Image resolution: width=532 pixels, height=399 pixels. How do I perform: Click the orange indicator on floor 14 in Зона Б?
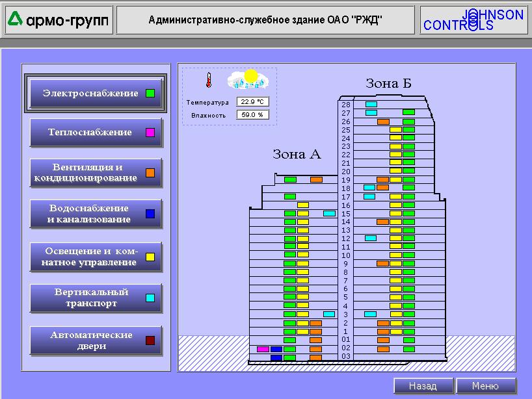coord(382,222)
